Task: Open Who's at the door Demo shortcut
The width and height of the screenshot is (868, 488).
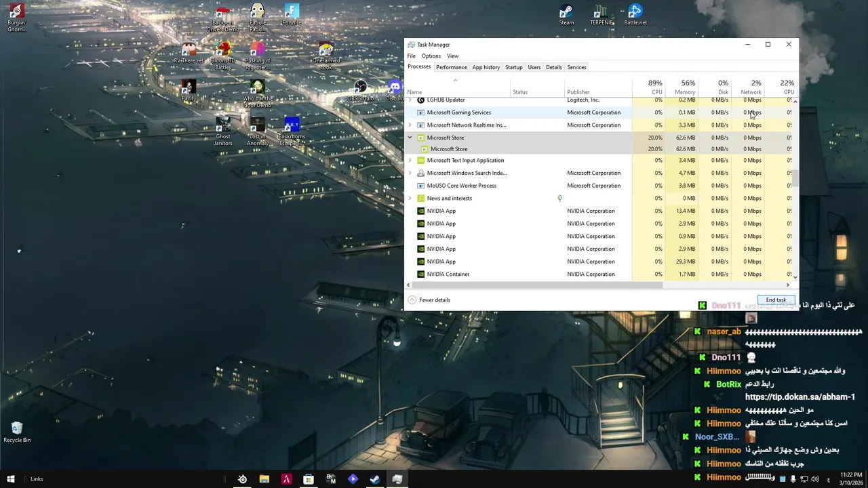Action: point(257,94)
